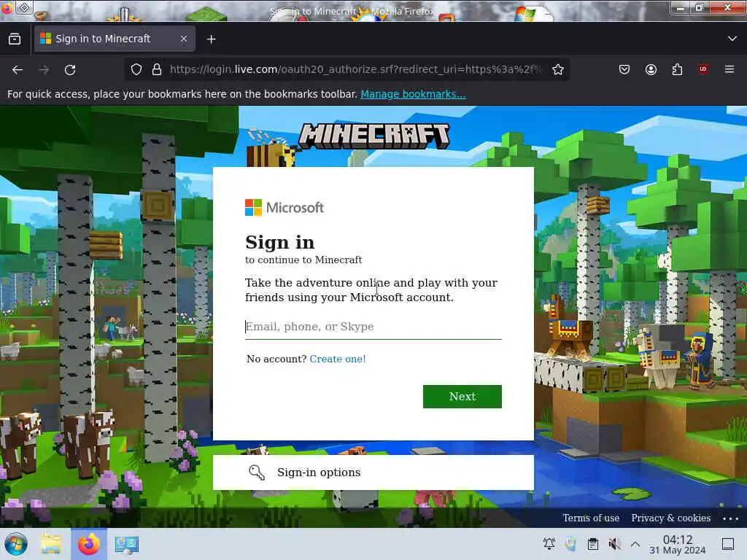This screenshot has height=560, width=747.
Task: Open Save to Pocket icon
Action: [x=624, y=69]
